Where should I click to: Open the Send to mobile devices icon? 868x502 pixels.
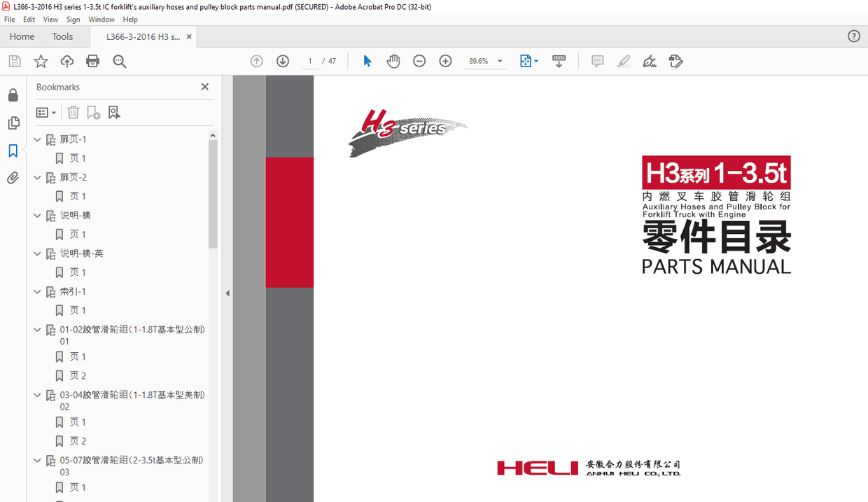(x=559, y=61)
